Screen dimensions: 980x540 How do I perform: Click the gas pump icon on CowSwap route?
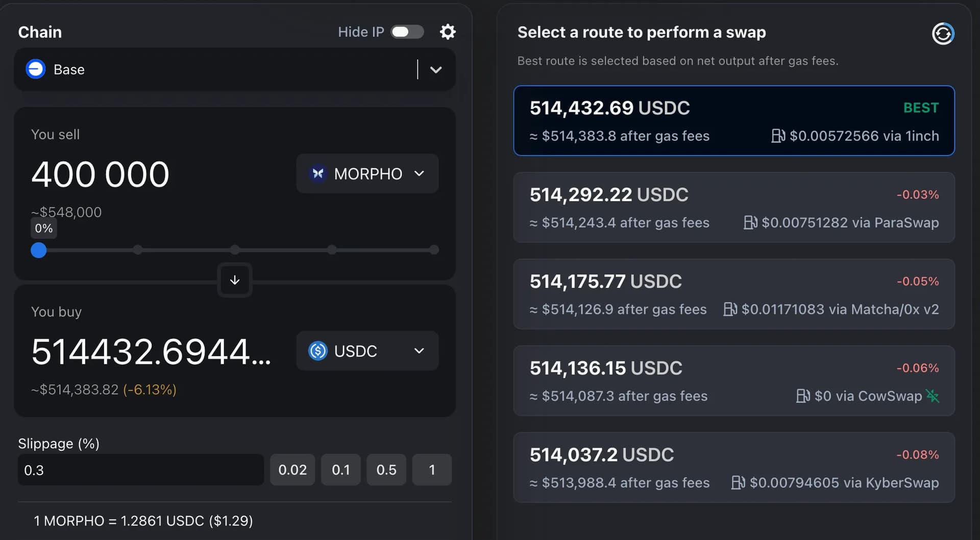click(803, 396)
